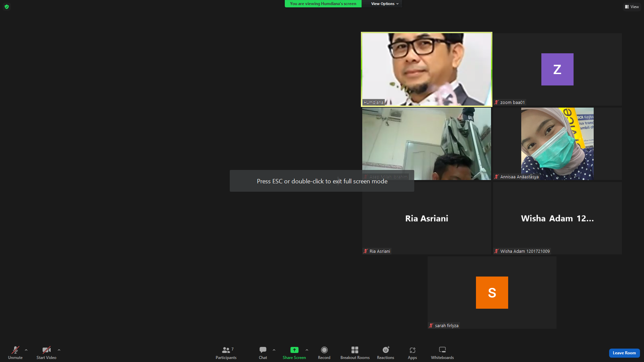Click the muted mic icon beside sarah firlyza
644x362 pixels.
(431, 326)
